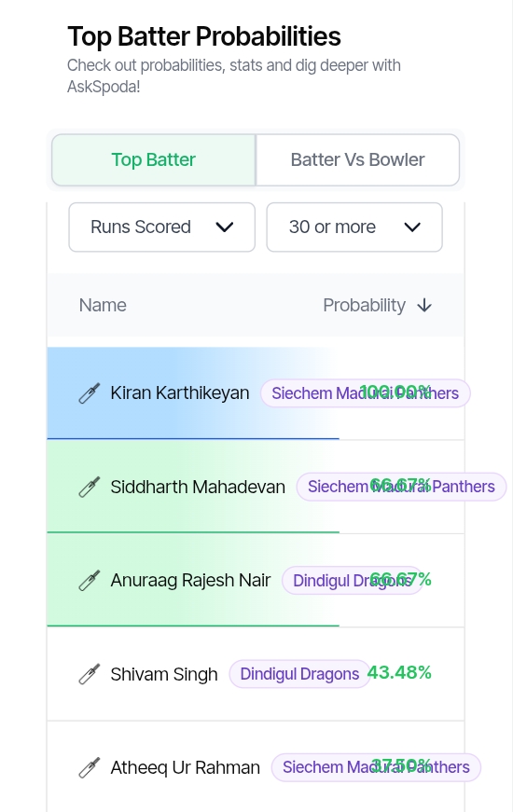Open the Kiran Karthikeyan player name

180,393
